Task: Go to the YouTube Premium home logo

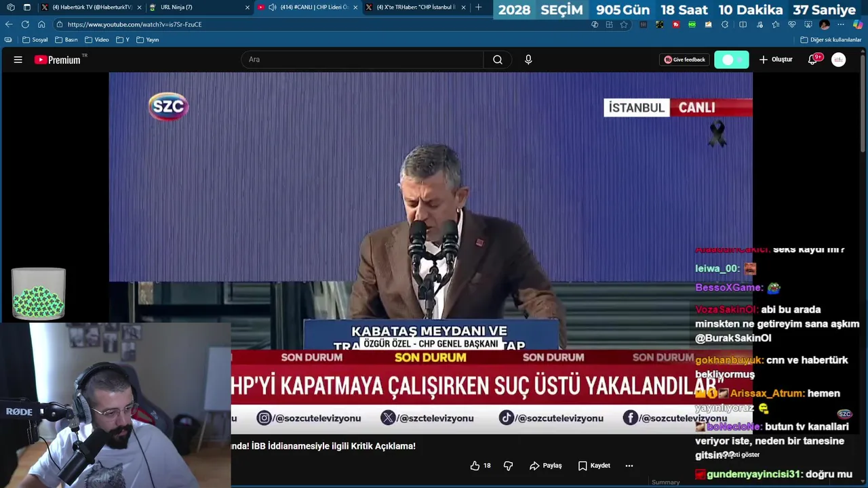Action: tap(58, 60)
